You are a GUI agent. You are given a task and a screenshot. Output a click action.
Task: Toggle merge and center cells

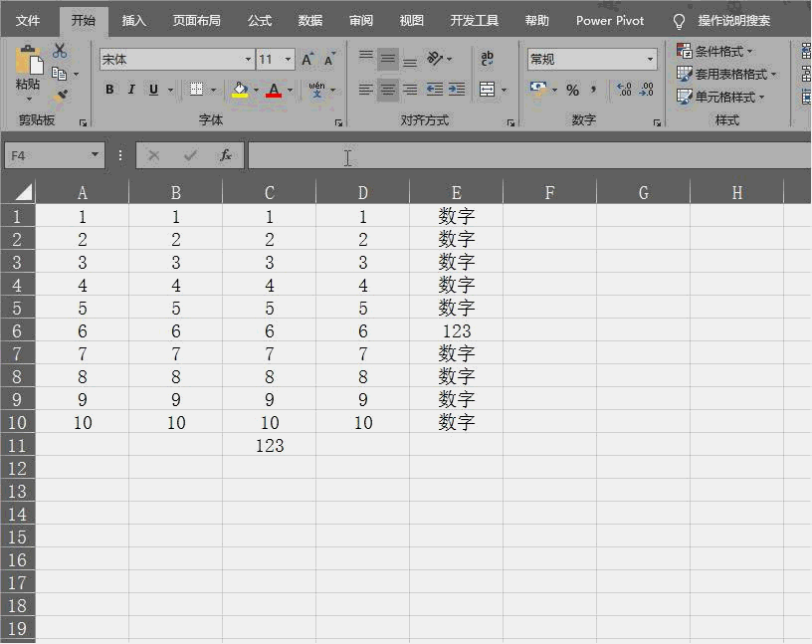[486, 89]
